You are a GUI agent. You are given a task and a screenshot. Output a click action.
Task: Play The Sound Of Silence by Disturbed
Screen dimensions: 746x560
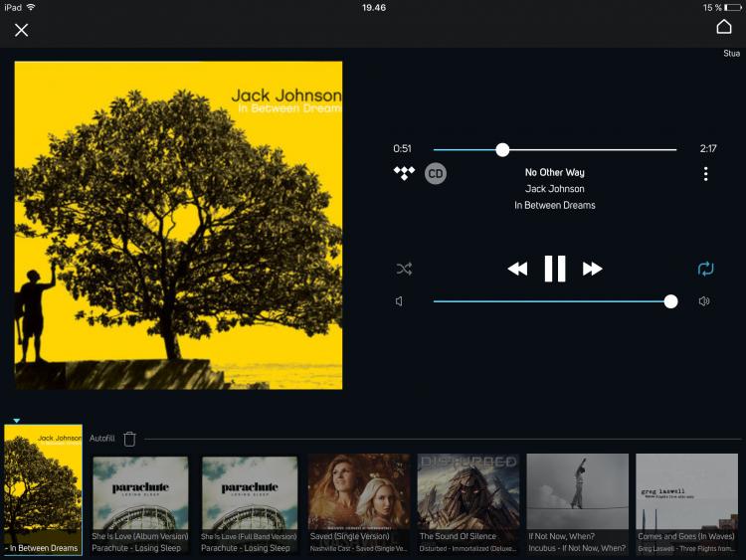pyautogui.click(x=468, y=504)
